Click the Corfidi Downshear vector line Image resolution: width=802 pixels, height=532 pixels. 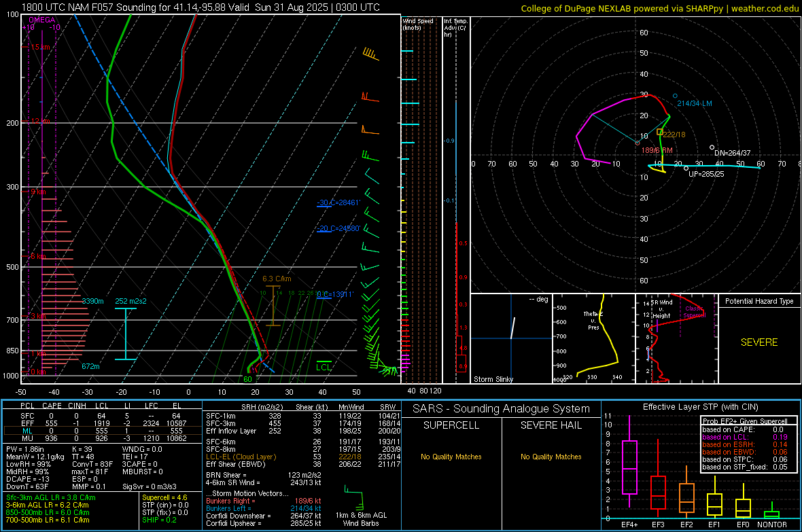(x=264, y=516)
